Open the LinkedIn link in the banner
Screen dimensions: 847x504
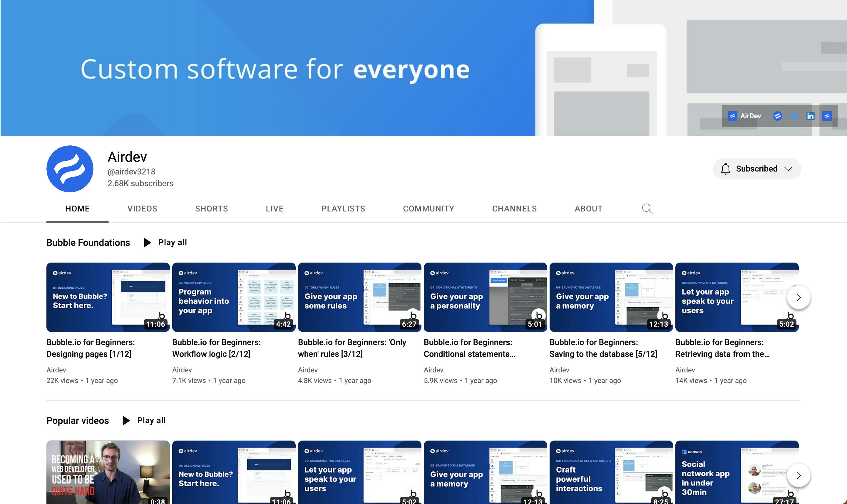click(x=810, y=116)
